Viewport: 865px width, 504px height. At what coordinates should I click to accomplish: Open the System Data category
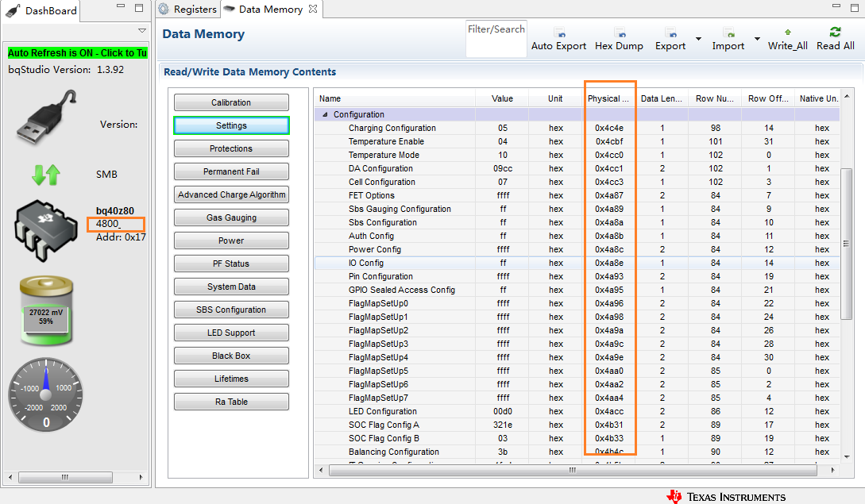click(231, 287)
